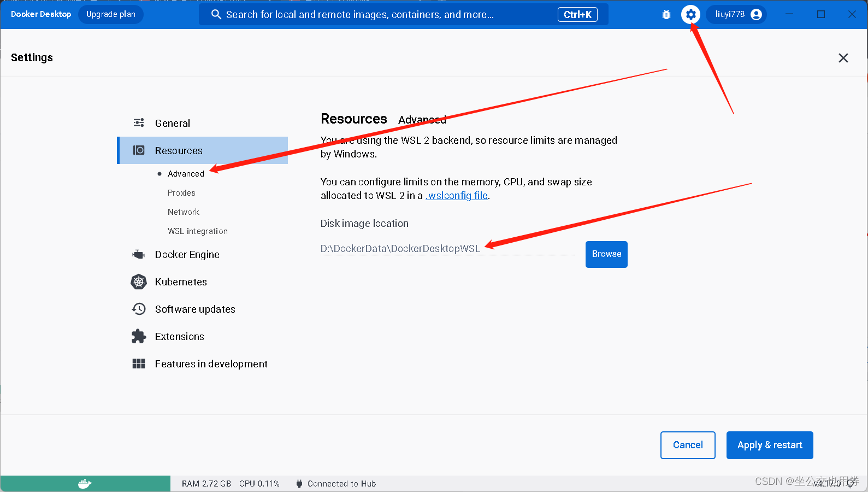Click the Apply & restart button
868x492 pixels.
[x=769, y=445]
